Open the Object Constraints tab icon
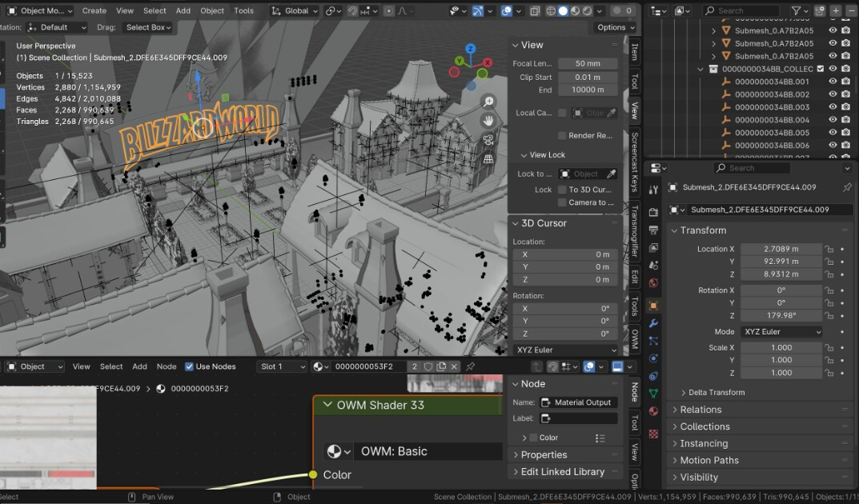 [653, 376]
